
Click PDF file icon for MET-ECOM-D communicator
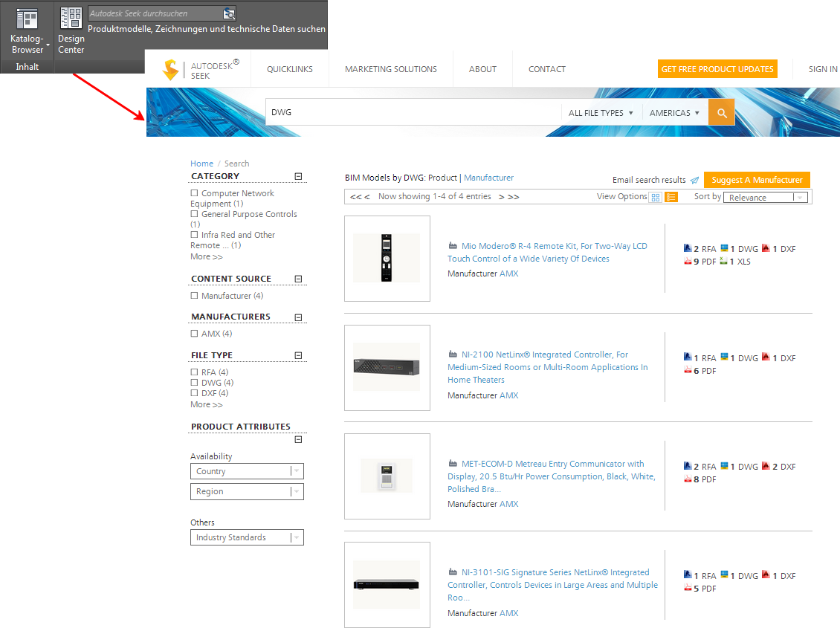coord(688,479)
